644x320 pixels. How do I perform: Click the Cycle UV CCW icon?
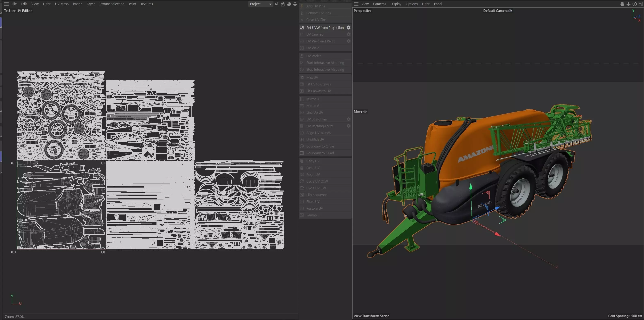(302, 181)
